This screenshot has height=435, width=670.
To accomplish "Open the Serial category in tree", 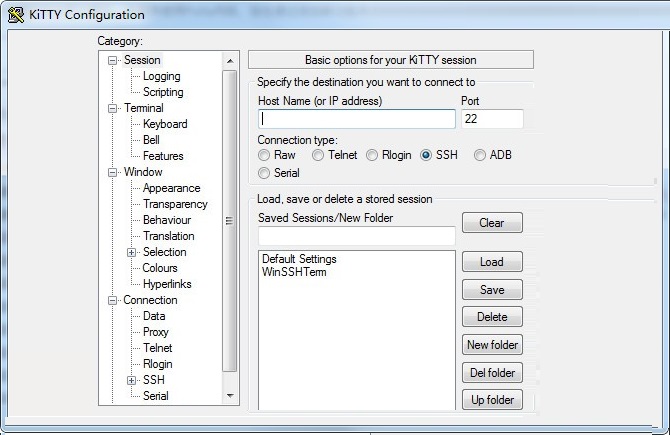I will [156, 396].
